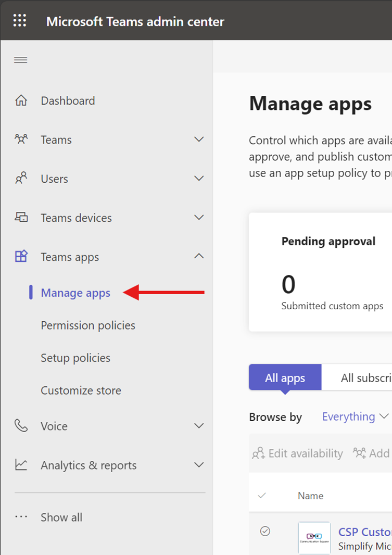Viewport: 392px width, 555px height.
Task: Click the Submitted custom apps text
Action: point(332,306)
